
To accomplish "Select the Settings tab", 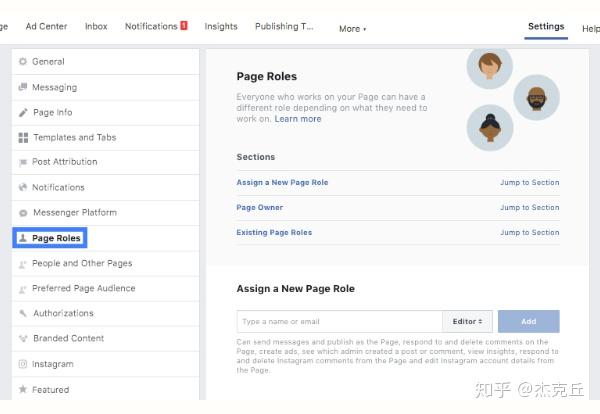I will click(x=546, y=26).
